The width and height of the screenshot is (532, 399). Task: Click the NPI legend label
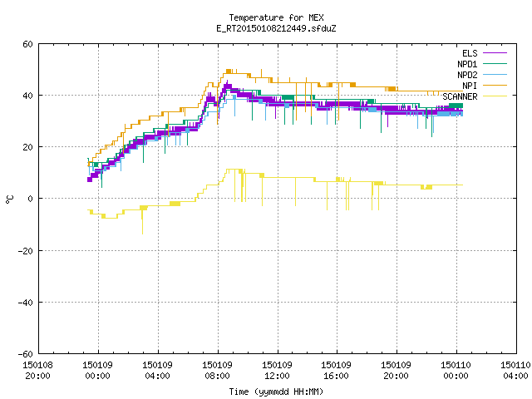click(x=470, y=86)
